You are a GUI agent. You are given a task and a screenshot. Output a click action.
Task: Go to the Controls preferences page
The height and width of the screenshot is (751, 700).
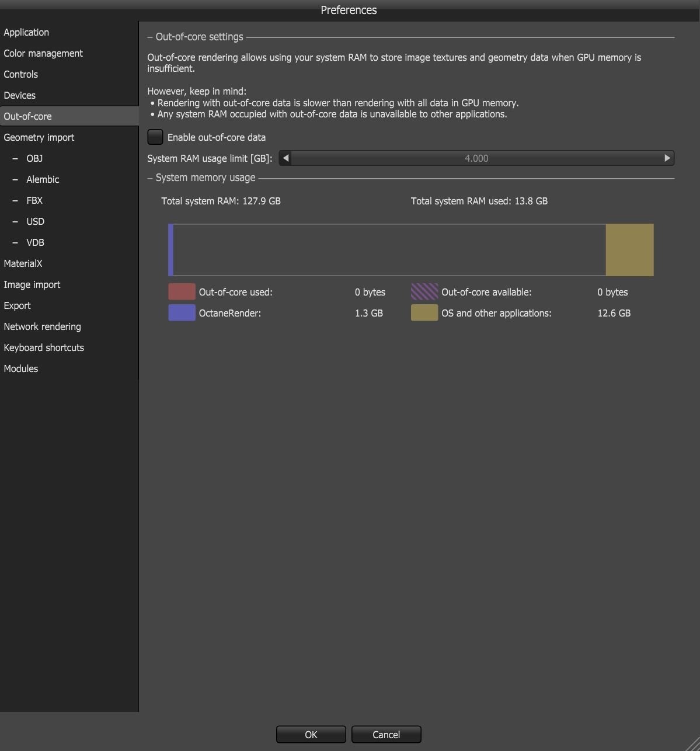(x=21, y=74)
